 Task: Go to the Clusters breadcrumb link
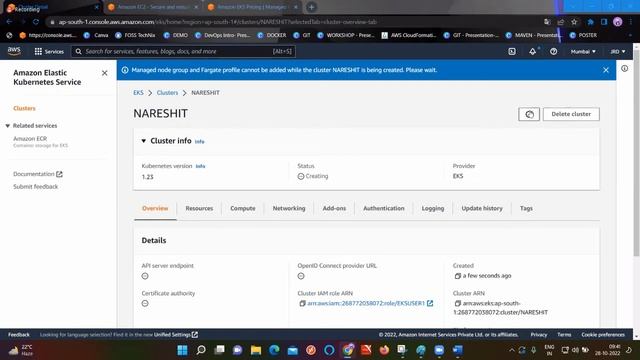[x=167, y=93]
